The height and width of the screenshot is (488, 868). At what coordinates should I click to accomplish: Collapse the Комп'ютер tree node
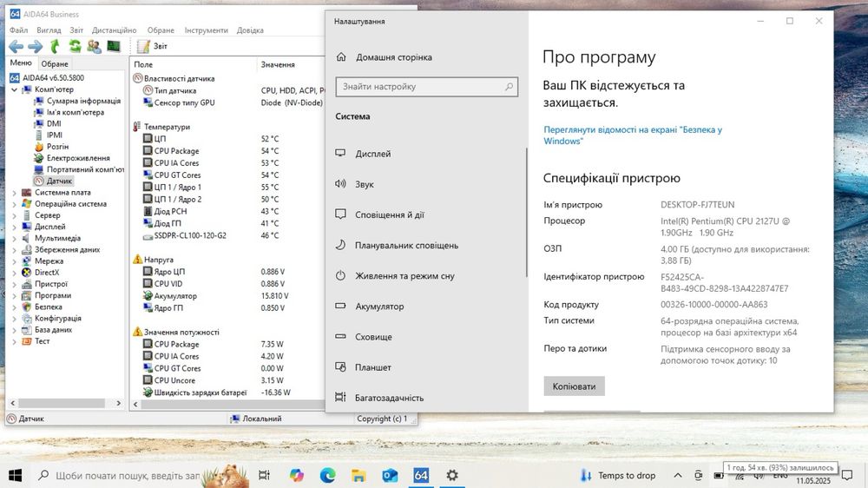point(15,89)
